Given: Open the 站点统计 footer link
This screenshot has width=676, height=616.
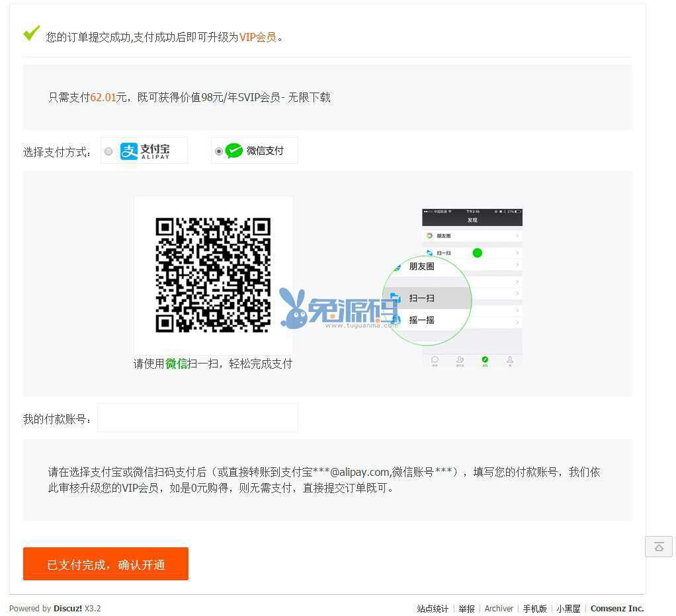Looking at the screenshot, I should point(433,608).
